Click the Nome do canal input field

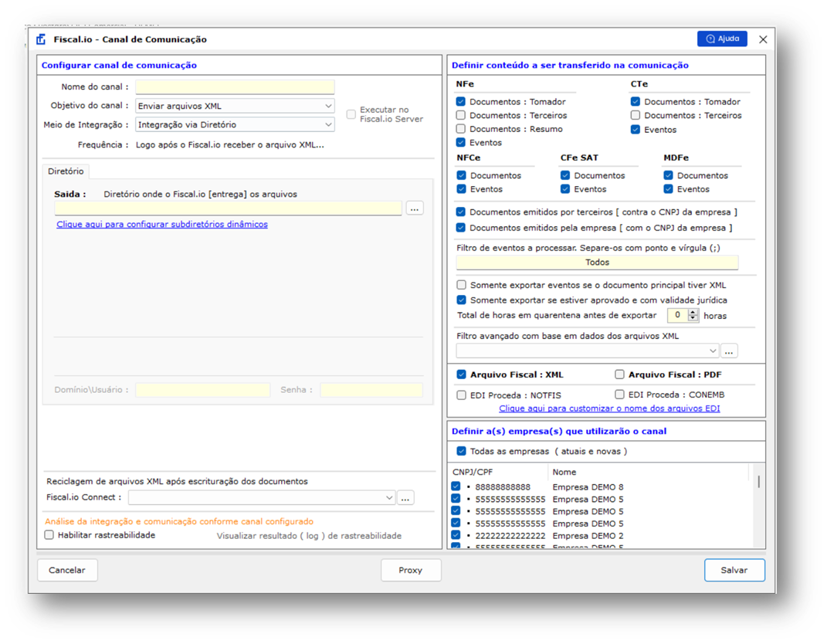click(x=235, y=87)
